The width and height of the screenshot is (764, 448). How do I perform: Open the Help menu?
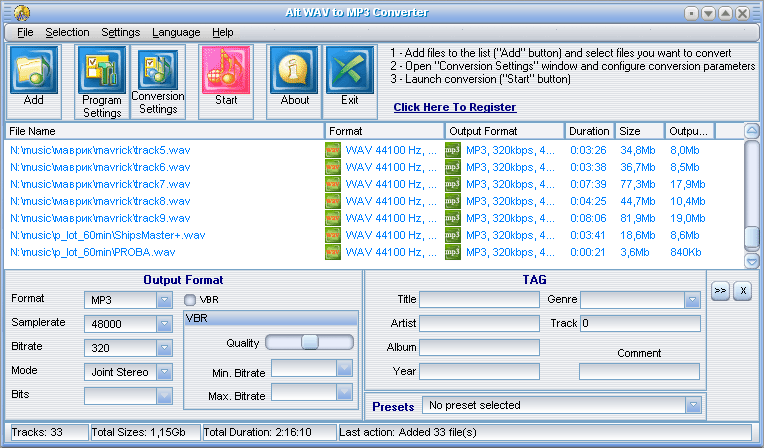[223, 32]
